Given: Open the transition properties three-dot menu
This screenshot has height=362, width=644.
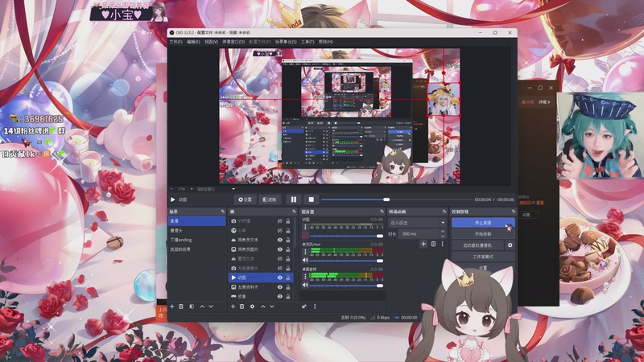Looking at the screenshot, I should (x=442, y=244).
